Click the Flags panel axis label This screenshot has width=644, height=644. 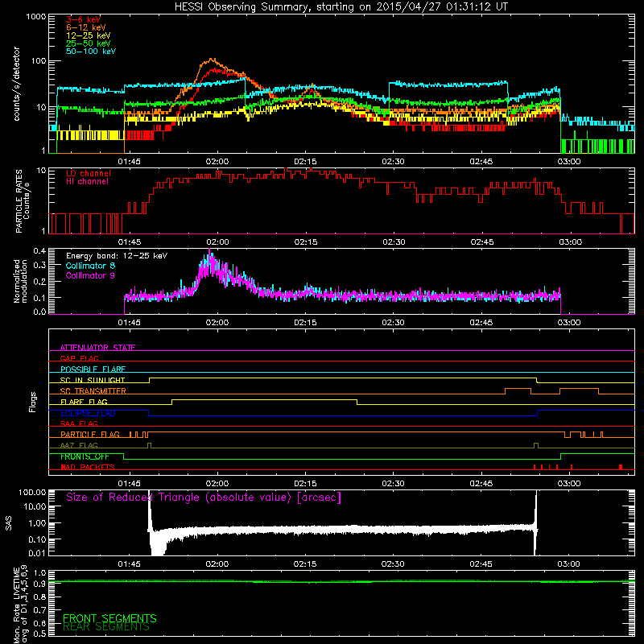coord(33,402)
